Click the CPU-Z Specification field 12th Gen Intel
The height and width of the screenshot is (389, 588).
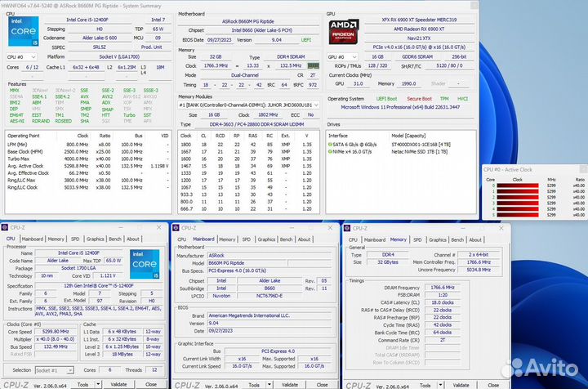(98, 286)
